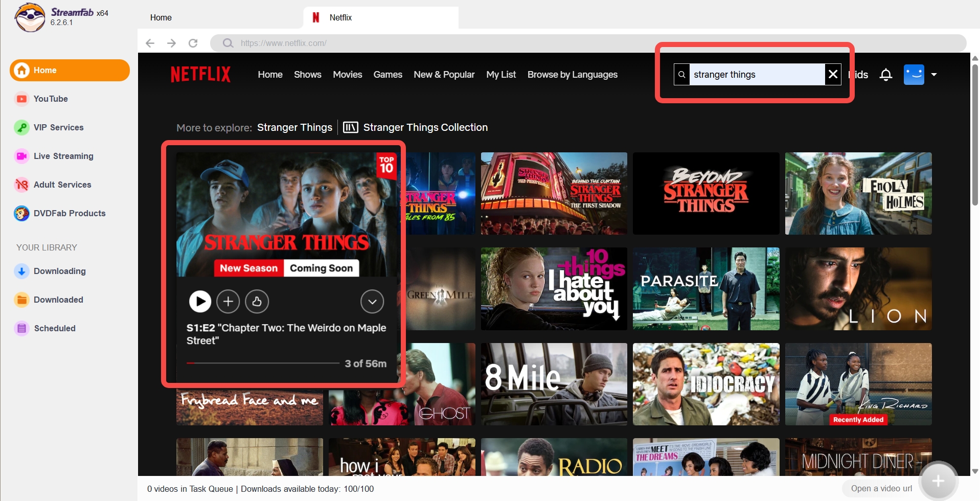Open the Live Streaming section
Screen dimensions: 980x501
[x=63, y=156]
